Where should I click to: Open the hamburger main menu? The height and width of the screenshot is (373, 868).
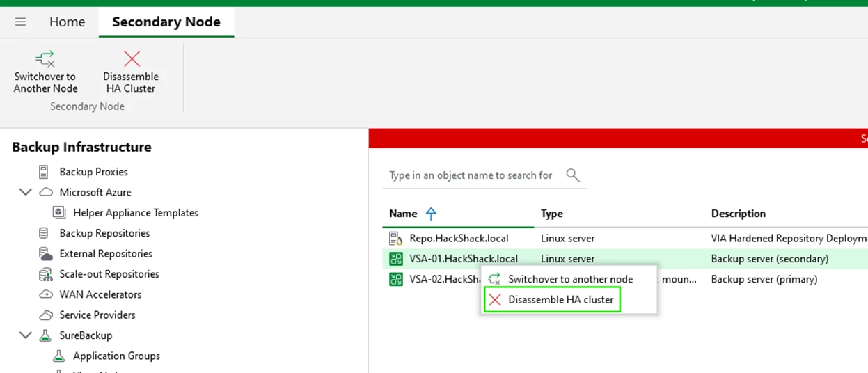coord(20,22)
